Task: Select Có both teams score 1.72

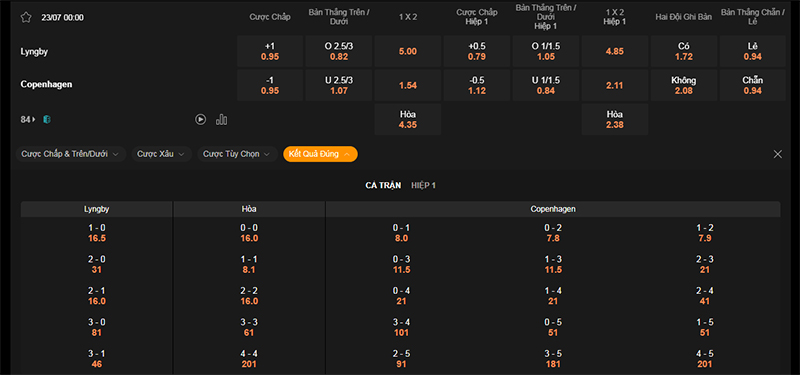Action: tap(684, 51)
